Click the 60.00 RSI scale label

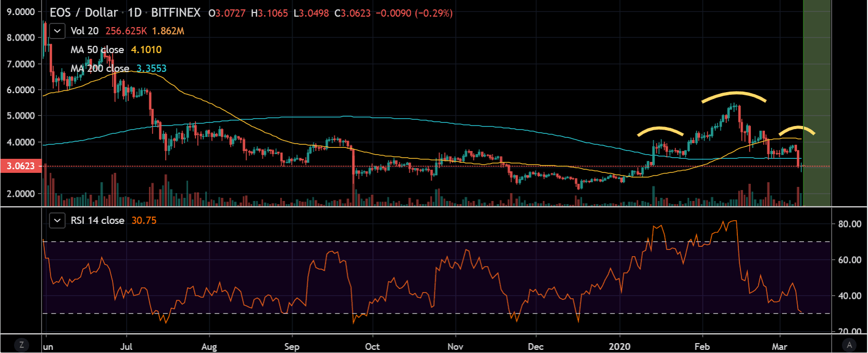click(x=850, y=260)
